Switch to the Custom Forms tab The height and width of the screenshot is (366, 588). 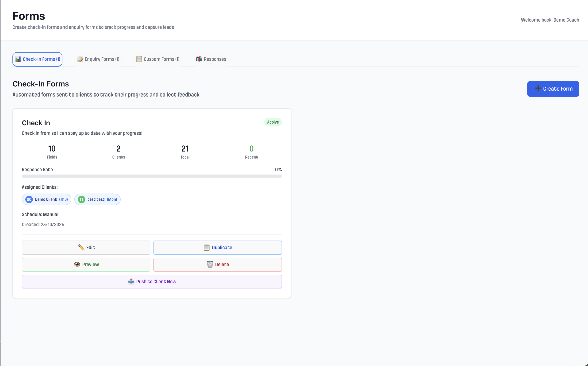click(x=158, y=59)
